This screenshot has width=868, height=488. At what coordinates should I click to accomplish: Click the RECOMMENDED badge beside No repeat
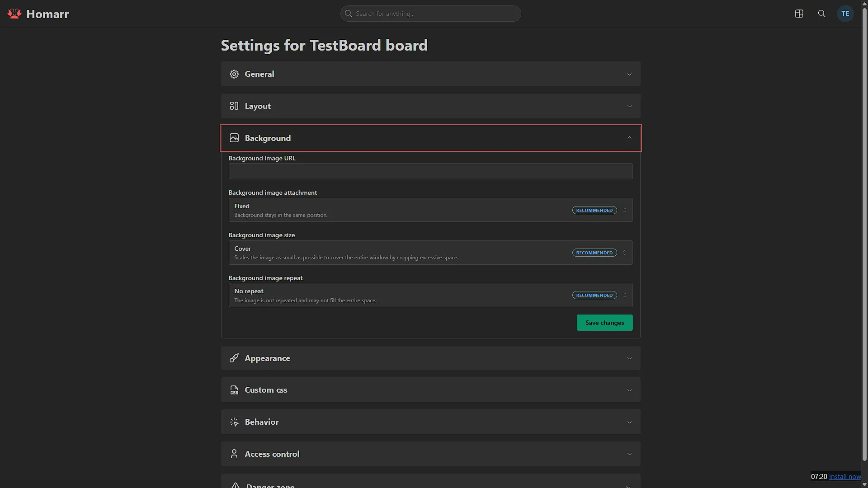point(594,295)
